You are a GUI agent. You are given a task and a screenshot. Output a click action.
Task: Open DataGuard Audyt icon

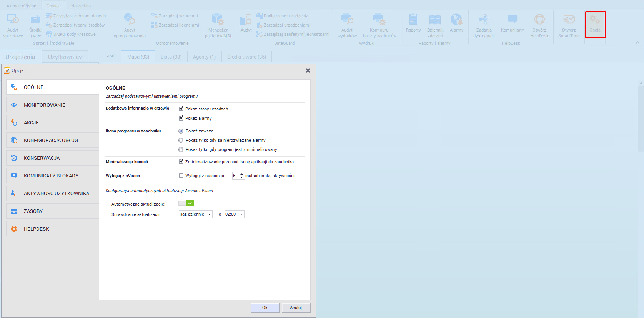pos(246,23)
